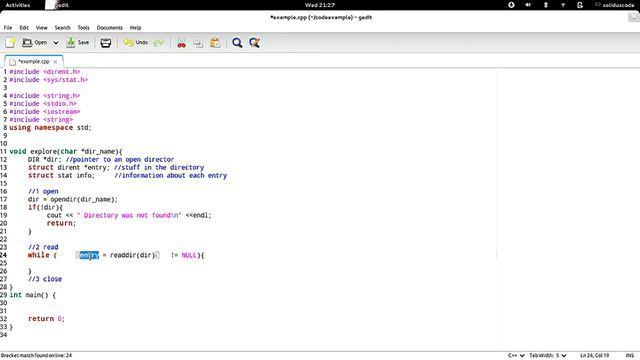Screen dimensions: 640x360
Task: Click the network icon in top bar
Action: click(563, 5)
